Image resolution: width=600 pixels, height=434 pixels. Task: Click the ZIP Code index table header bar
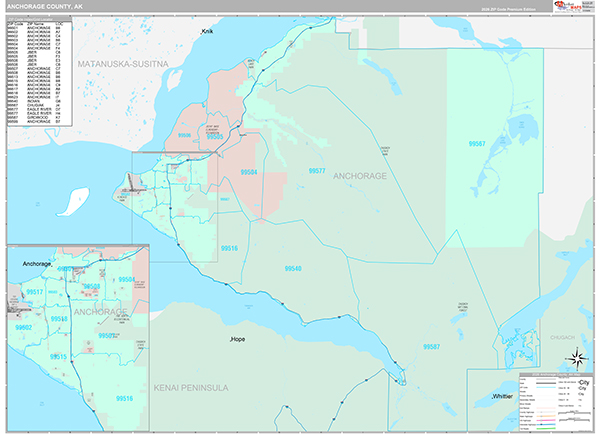39,19
